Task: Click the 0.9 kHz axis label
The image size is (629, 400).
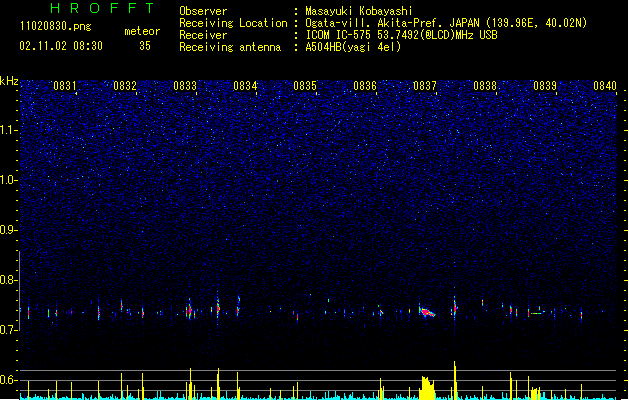Action: click(8, 229)
